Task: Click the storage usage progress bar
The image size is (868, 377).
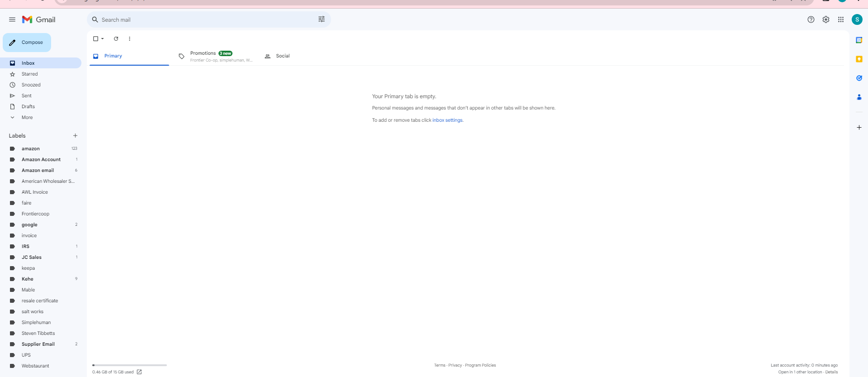Action: point(129,365)
